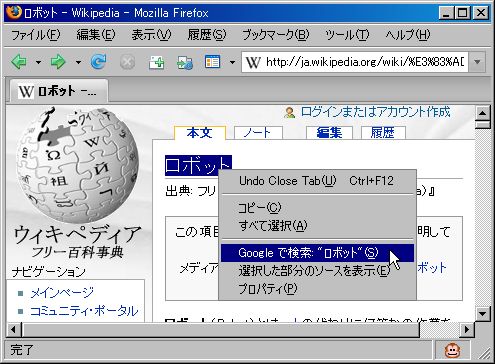Click the green Forward arrow button

tap(58, 62)
